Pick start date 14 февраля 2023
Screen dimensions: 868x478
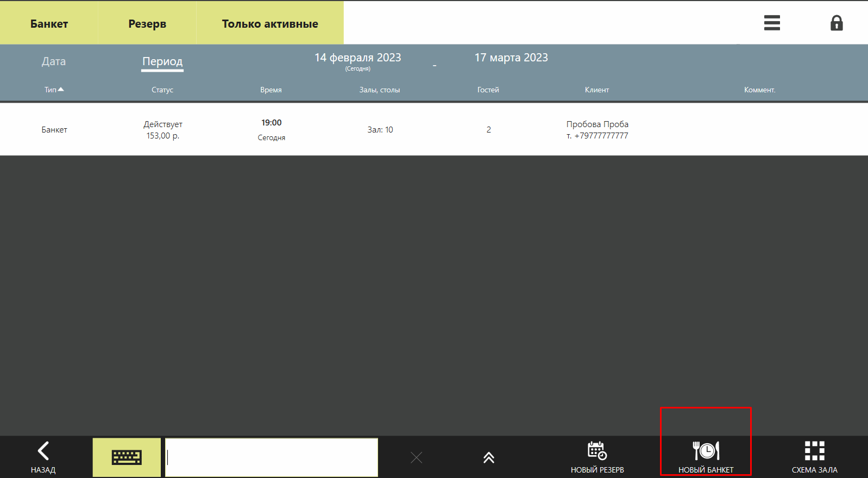coord(358,58)
